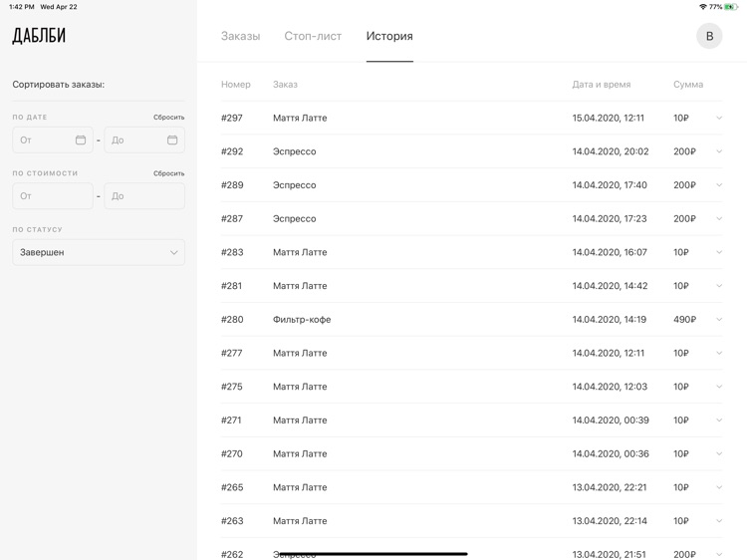747x560 pixels.
Task: Expand order #281 details
Action: point(719,286)
